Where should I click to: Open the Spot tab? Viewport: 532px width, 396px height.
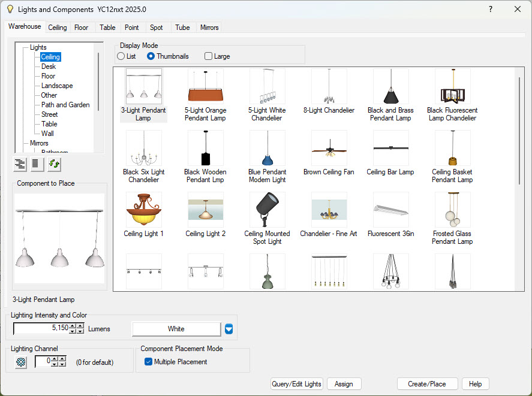pyautogui.click(x=157, y=27)
